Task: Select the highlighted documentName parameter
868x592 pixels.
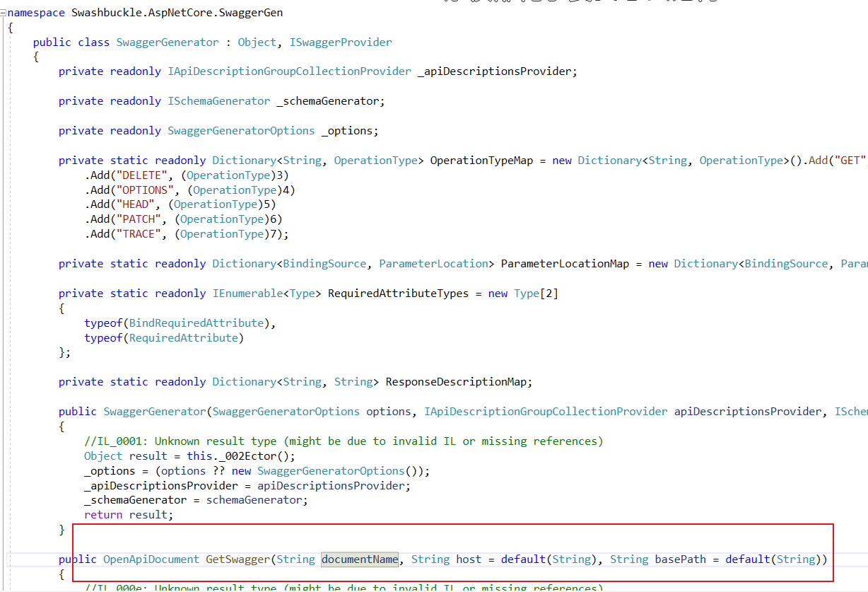Action: click(x=360, y=559)
